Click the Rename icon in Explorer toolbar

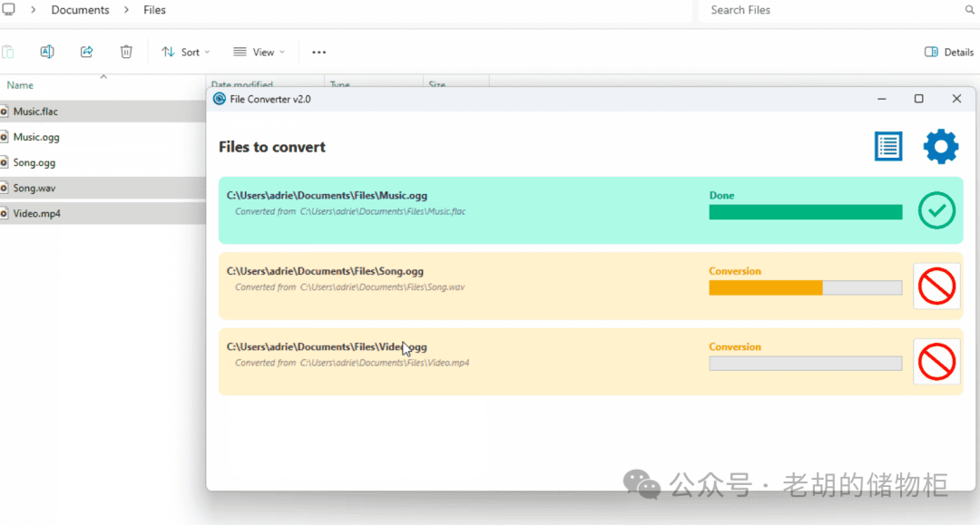47,52
